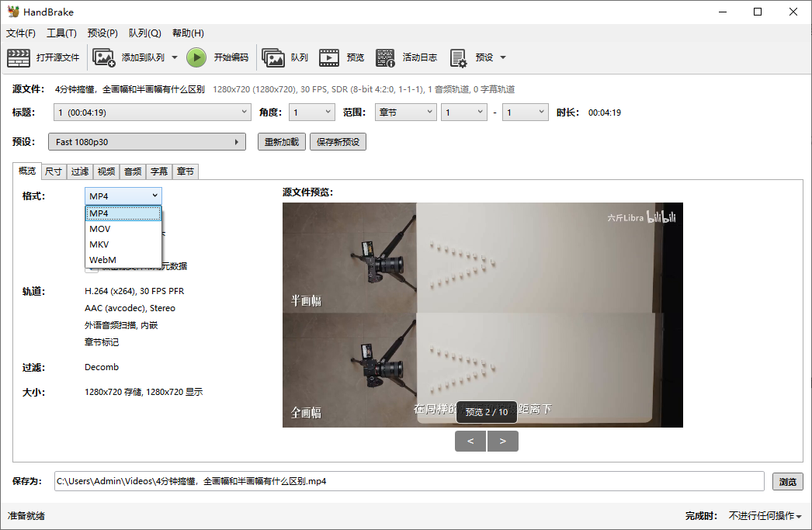Expand the Presets toolbar dropdown arrow

tap(503, 57)
